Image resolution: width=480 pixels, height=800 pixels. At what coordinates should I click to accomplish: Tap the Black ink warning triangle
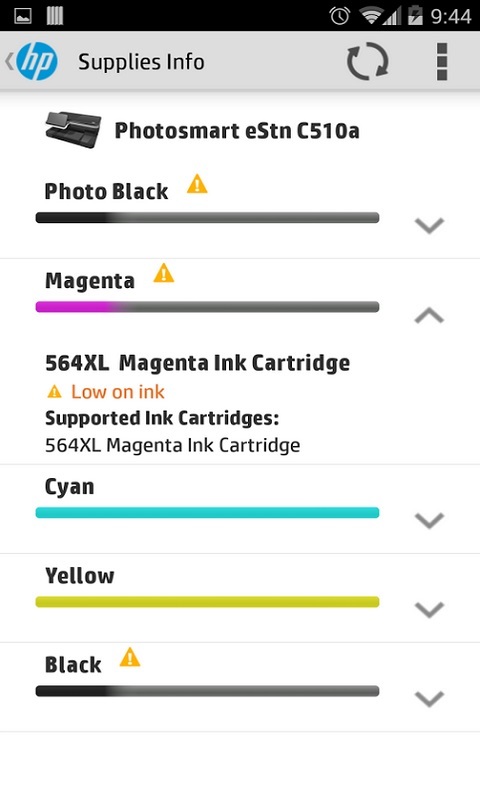tap(130, 657)
